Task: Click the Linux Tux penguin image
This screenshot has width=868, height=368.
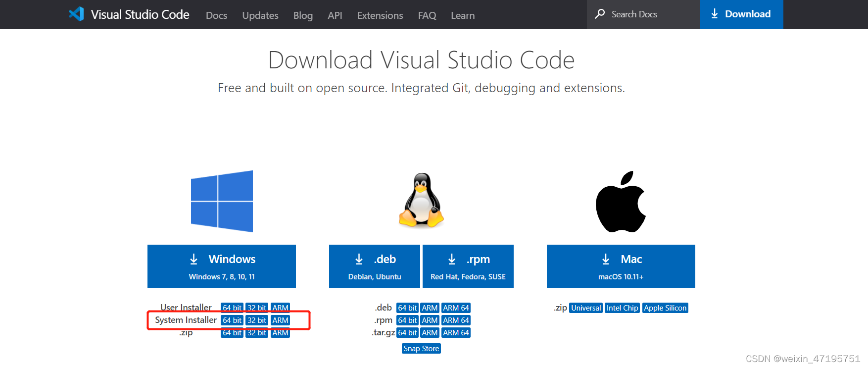Action: [421, 201]
